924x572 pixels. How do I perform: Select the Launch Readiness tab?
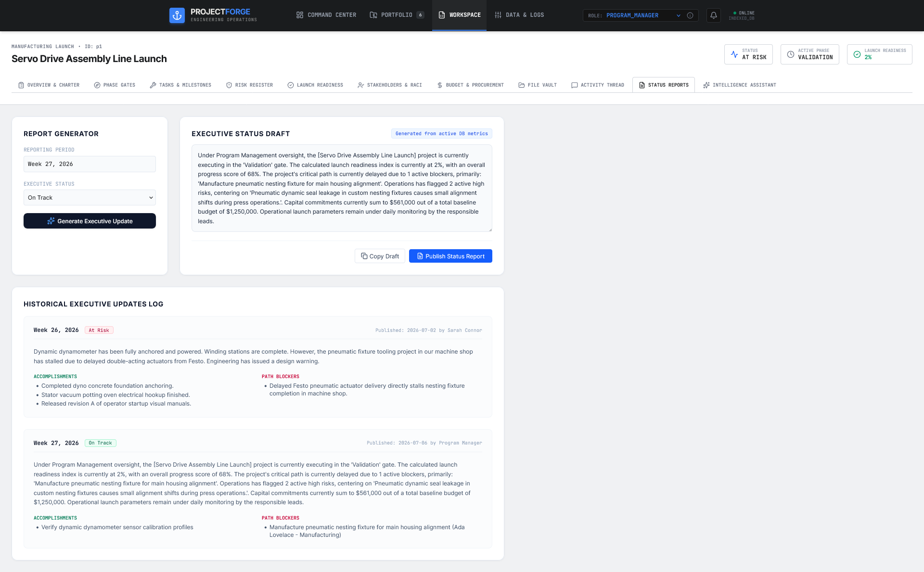(315, 85)
